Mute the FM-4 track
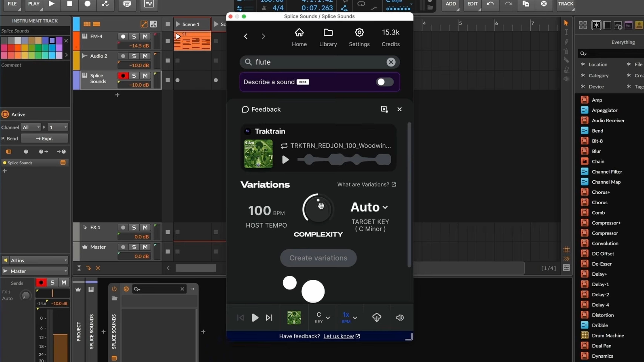Screen dimensions: 644x362 pos(145,36)
